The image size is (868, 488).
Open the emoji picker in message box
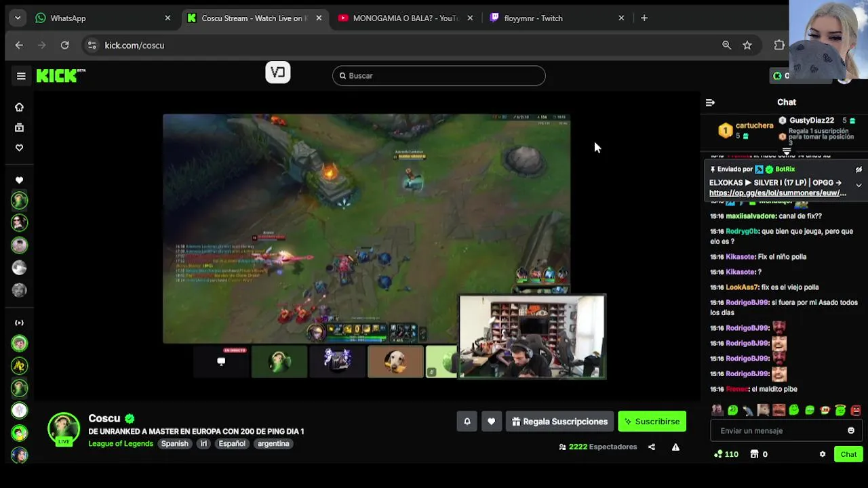tap(851, 430)
